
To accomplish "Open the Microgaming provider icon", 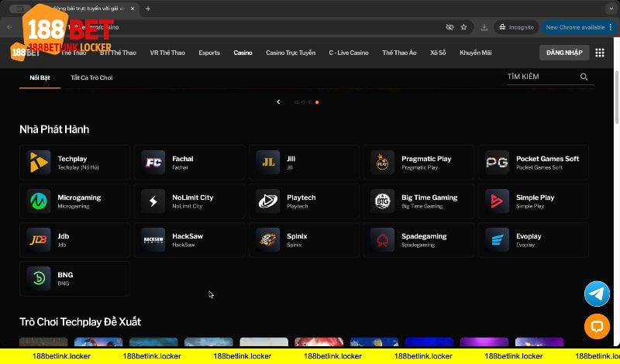I will click(x=39, y=201).
